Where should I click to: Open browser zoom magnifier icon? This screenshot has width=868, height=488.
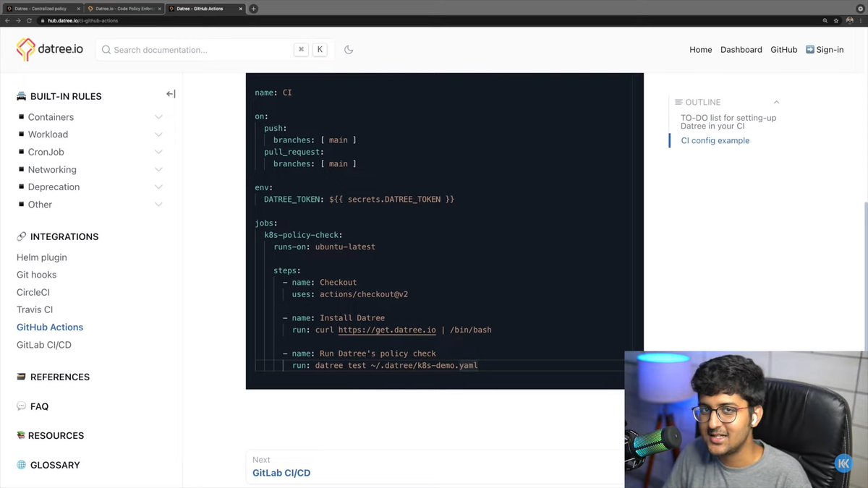[826, 20]
